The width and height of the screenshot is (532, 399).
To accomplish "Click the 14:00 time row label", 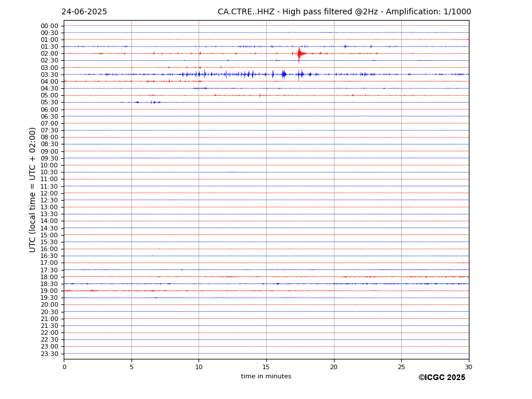I will (x=49, y=221).
